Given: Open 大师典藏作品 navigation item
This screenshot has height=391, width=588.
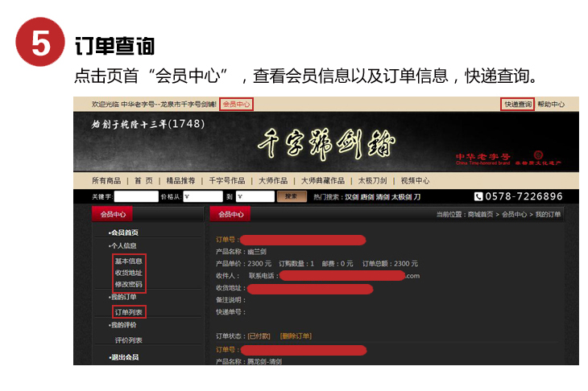Looking at the screenshot, I should tap(323, 180).
